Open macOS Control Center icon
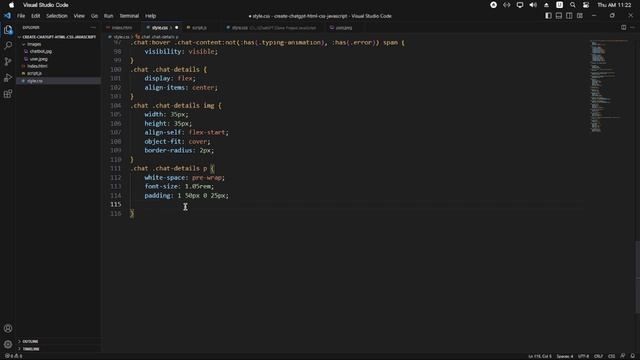 coord(586,5)
